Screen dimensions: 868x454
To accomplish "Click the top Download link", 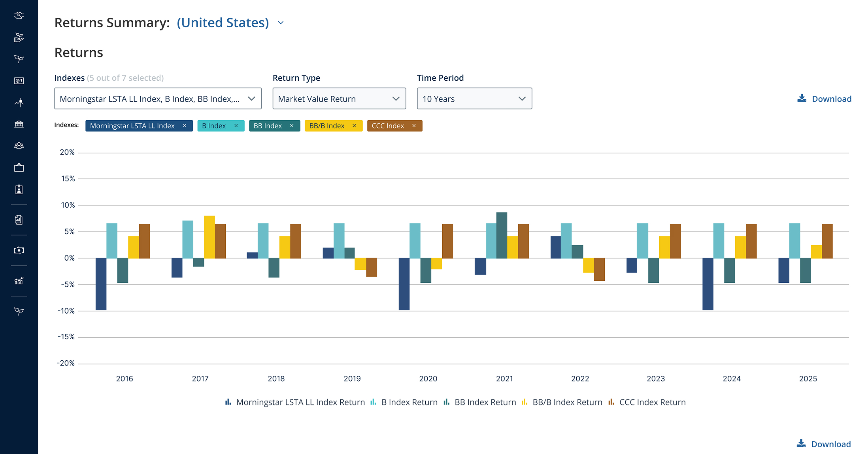I will tap(824, 99).
